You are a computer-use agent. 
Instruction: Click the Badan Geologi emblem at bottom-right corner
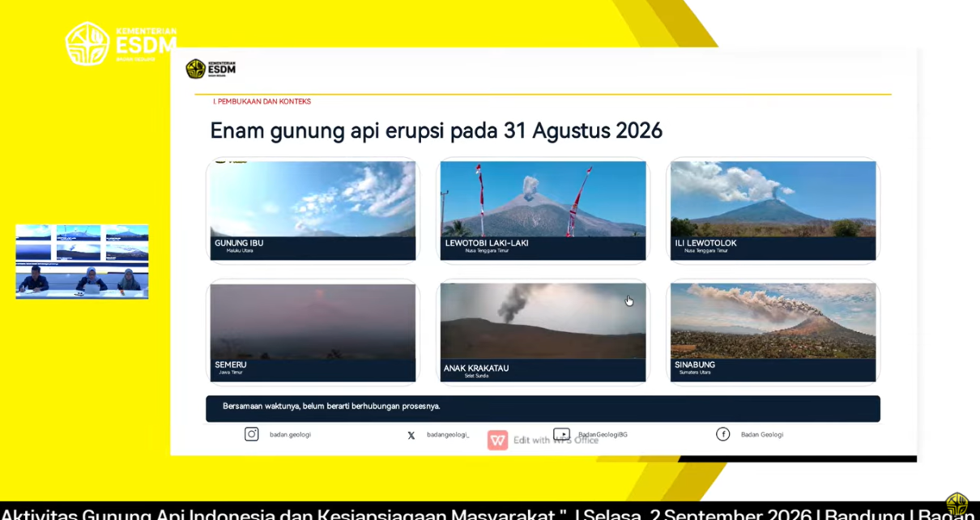click(957, 505)
